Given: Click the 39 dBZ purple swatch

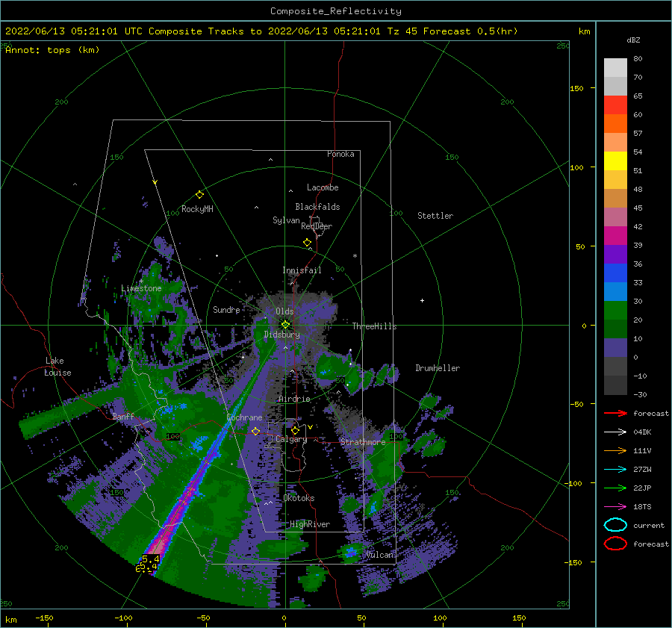Looking at the screenshot, I should point(615,254).
